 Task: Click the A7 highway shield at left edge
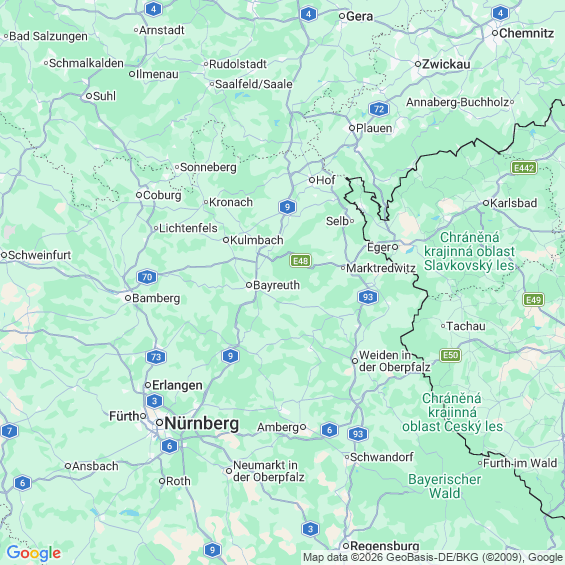[9, 431]
